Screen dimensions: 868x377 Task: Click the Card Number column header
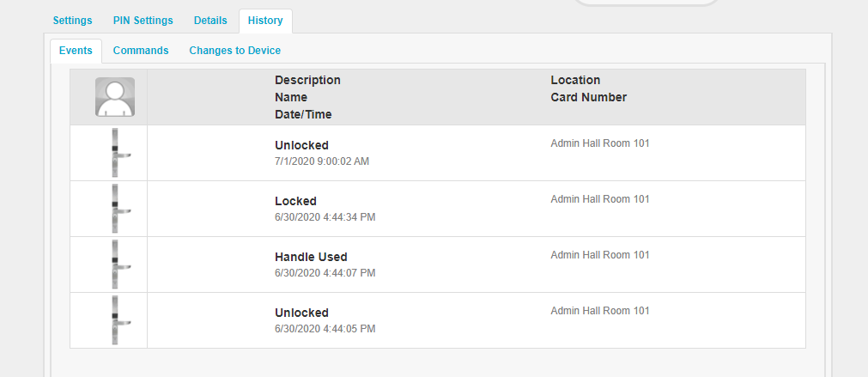tap(588, 97)
